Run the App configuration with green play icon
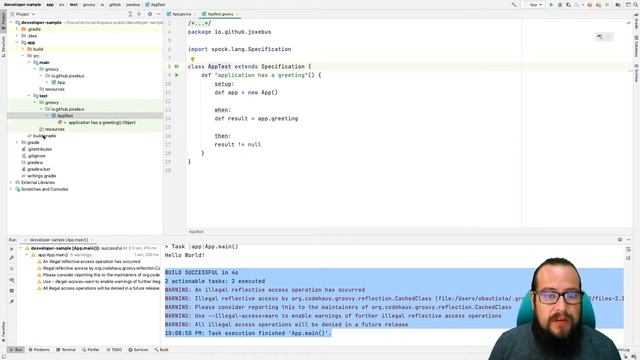Image resolution: width=640 pixels, height=360 pixels. click(551, 5)
